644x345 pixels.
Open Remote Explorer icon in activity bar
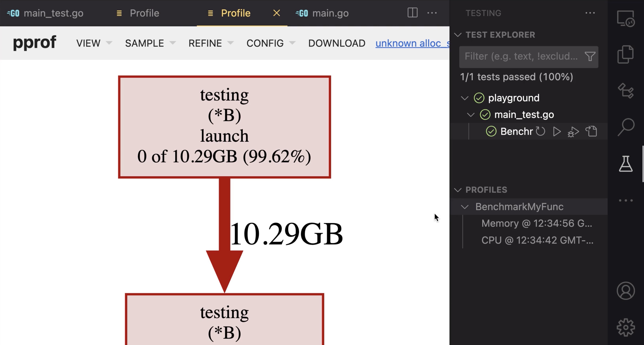click(x=625, y=19)
